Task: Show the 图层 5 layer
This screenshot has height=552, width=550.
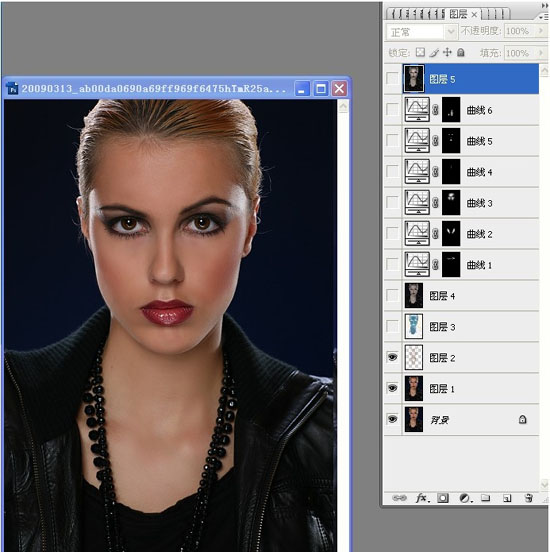Action: [x=392, y=78]
